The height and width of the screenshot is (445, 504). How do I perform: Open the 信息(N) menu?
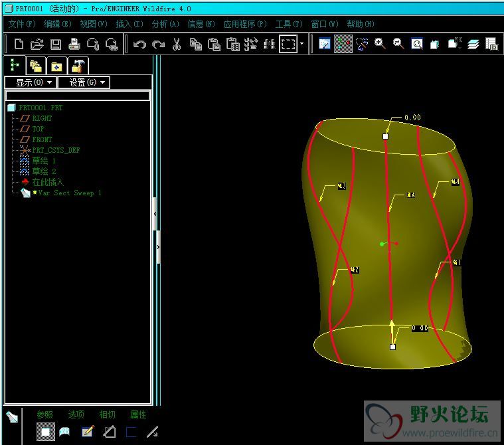[x=201, y=24]
